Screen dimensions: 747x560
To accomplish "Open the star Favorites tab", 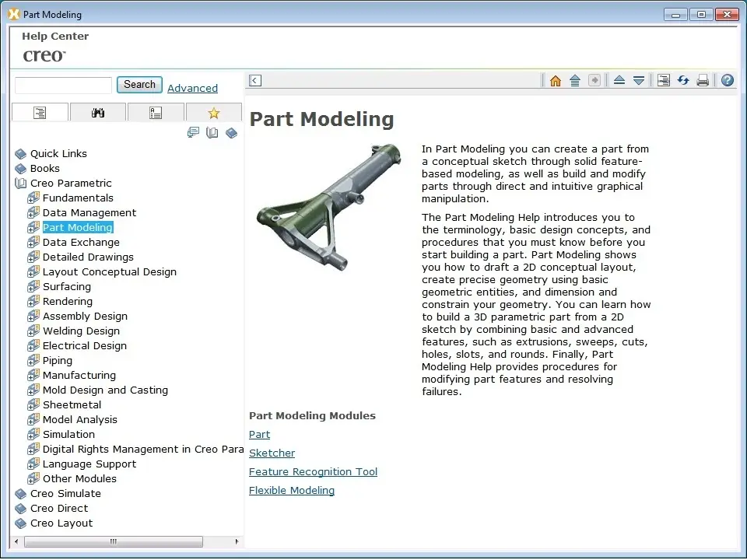I will [x=214, y=113].
